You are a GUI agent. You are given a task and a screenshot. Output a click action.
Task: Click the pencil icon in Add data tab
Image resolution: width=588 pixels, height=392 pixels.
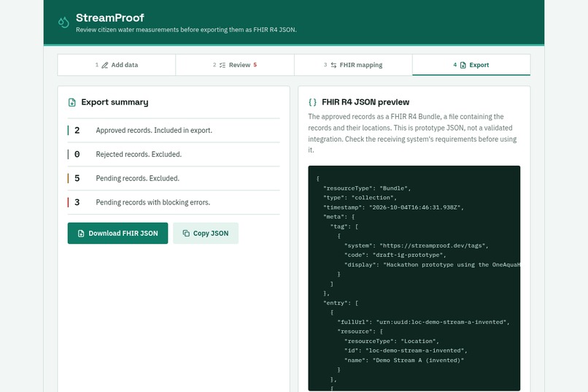coord(105,65)
